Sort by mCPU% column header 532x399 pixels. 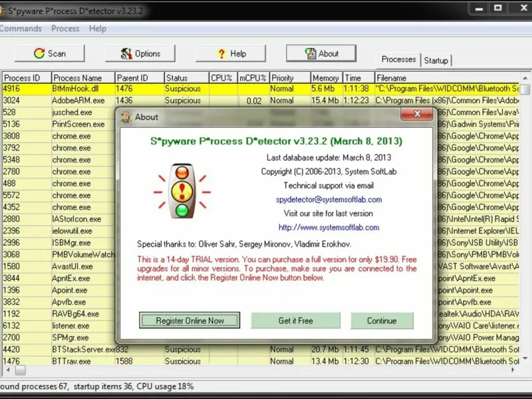253,78
